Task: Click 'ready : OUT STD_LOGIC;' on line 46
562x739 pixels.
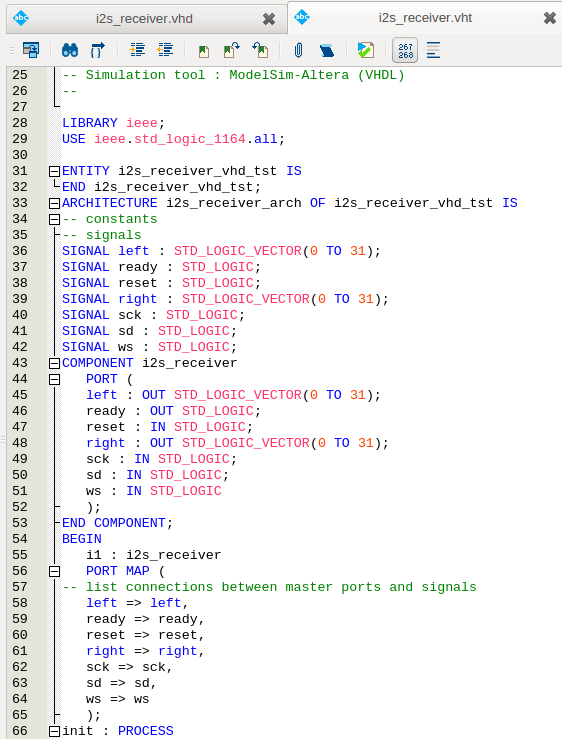Action: tap(173, 411)
